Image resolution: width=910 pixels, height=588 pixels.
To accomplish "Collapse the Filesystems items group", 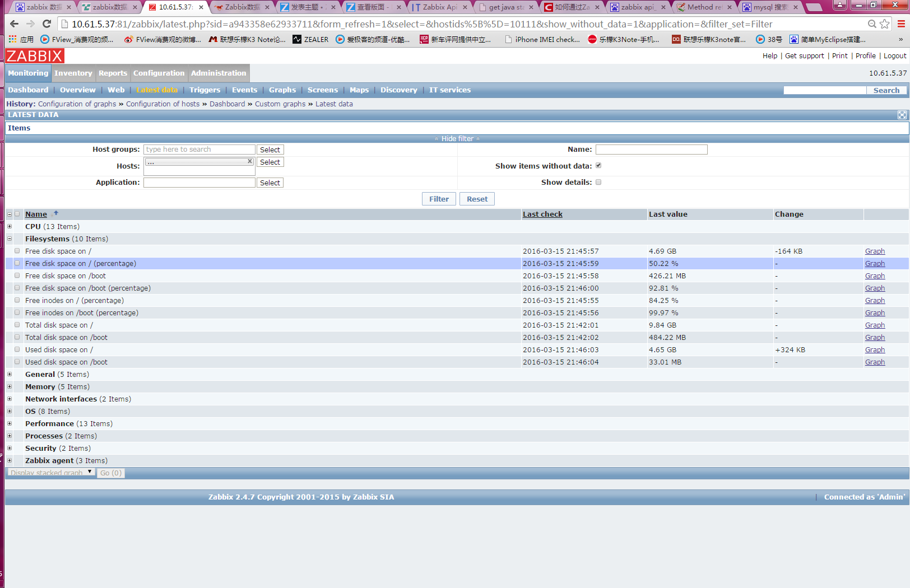I will click(10, 239).
